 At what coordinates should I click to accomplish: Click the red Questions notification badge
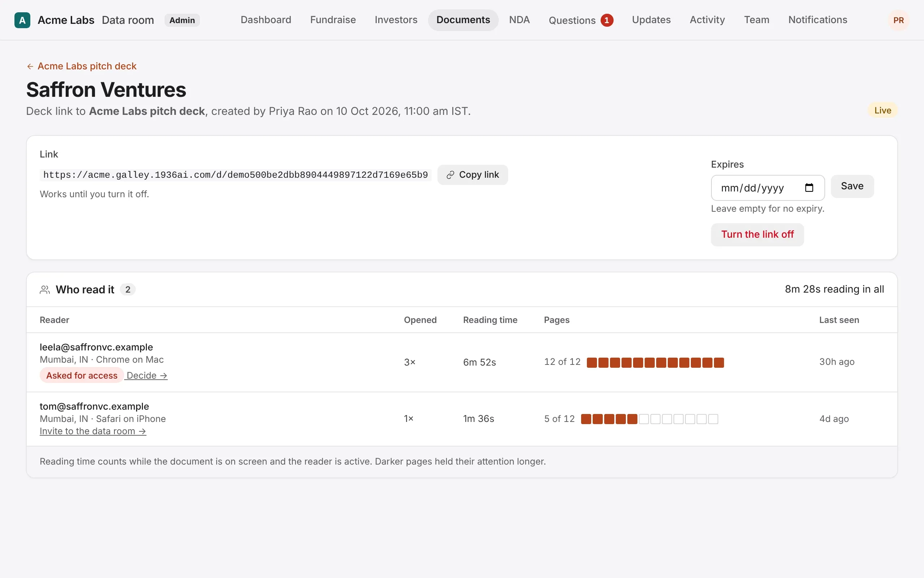tap(606, 20)
